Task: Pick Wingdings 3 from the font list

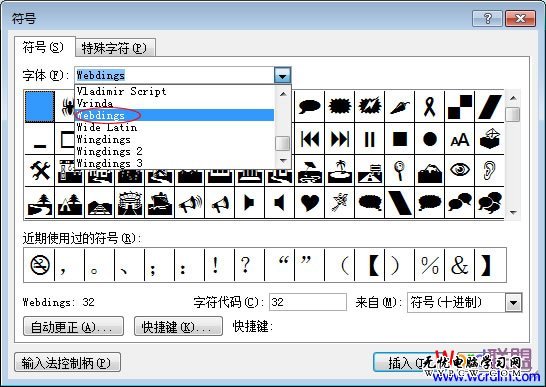Action: pos(174,163)
